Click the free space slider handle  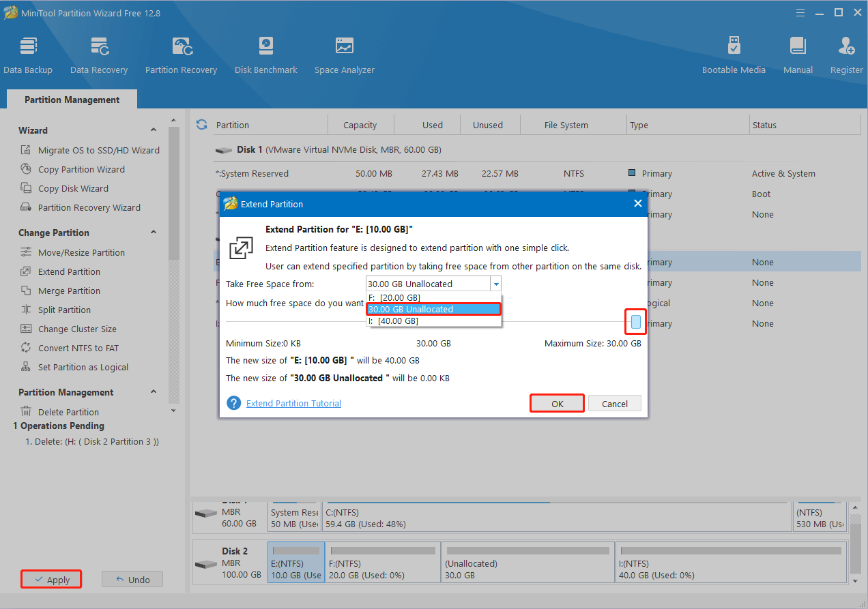point(636,322)
